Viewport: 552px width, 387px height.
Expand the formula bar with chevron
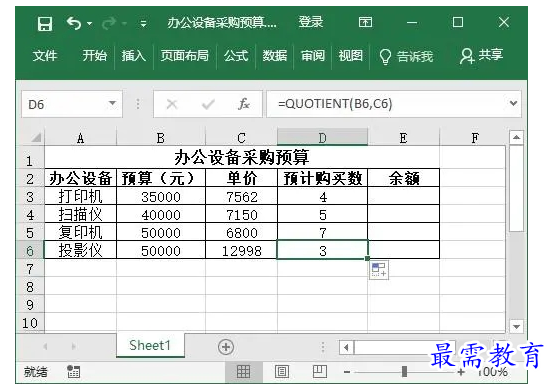(514, 104)
